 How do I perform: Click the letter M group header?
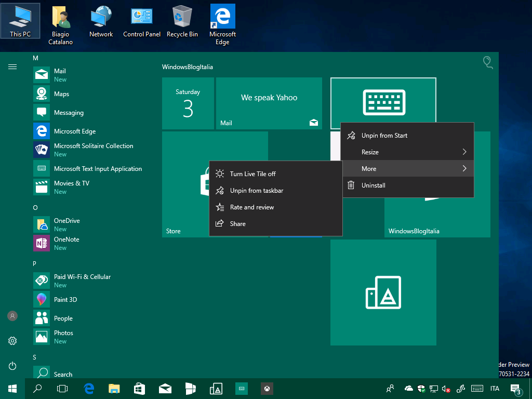coord(35,58)
